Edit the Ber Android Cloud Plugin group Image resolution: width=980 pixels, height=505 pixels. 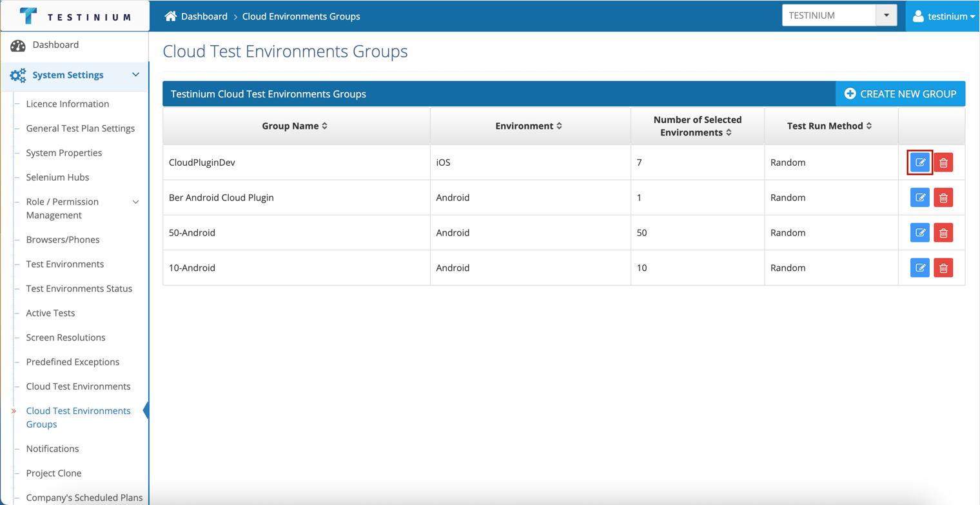tap(920, 197)
